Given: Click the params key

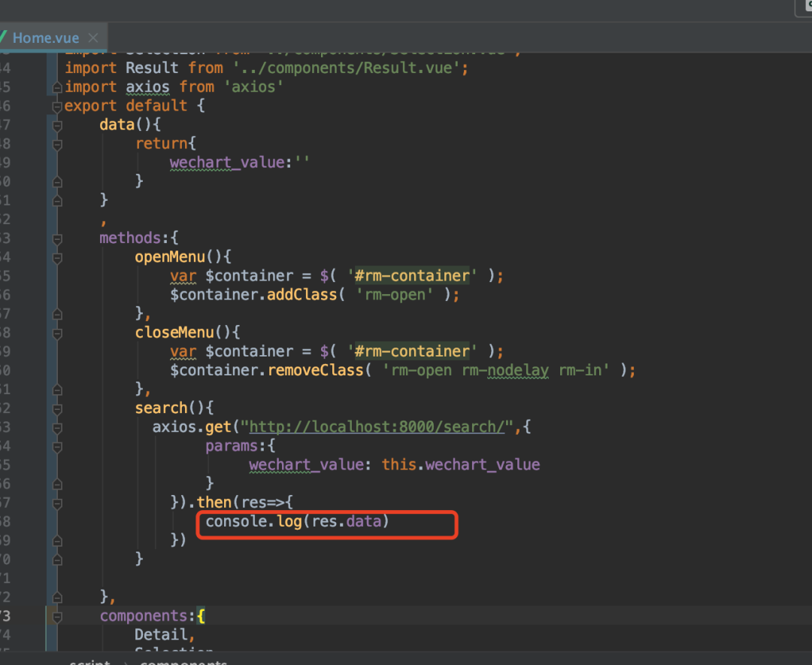Looking at the screenshot, I should pos(232,446).
